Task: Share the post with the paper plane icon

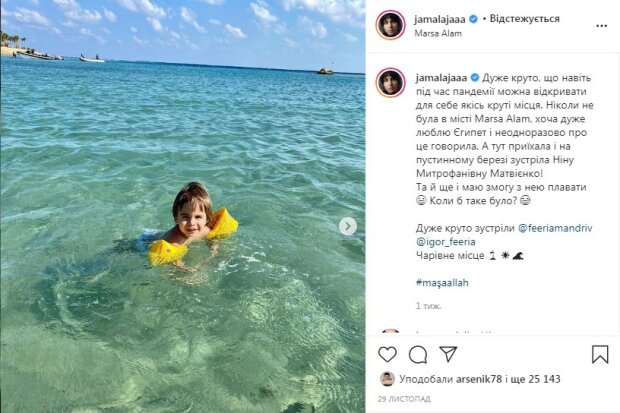Action: 448,354
